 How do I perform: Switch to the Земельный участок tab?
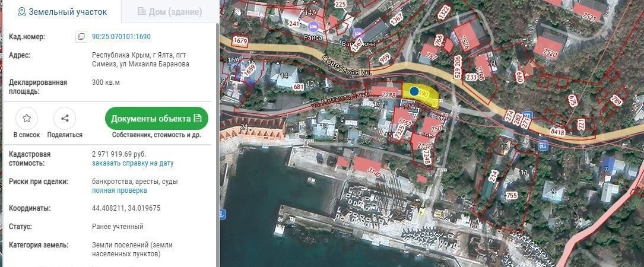coord(62,11)
